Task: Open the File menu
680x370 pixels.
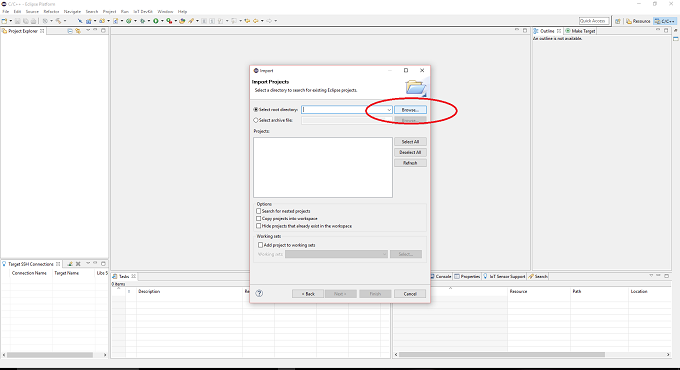Action: coord(6,12)
